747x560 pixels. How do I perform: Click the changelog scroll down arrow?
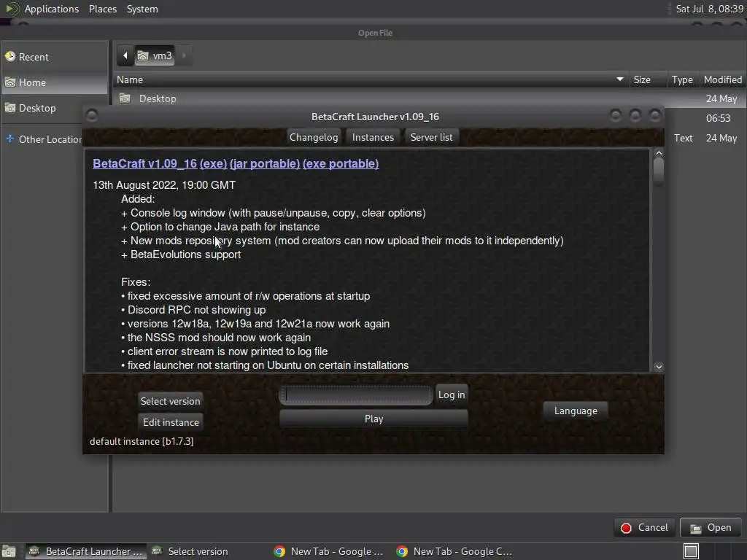click(659, 367)
